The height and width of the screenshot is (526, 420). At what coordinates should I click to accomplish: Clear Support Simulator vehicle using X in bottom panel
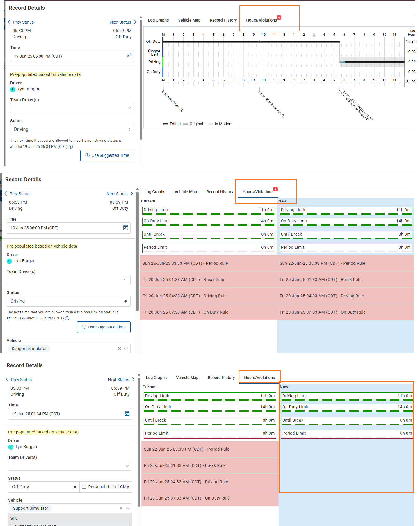click(x=121, y=508)
